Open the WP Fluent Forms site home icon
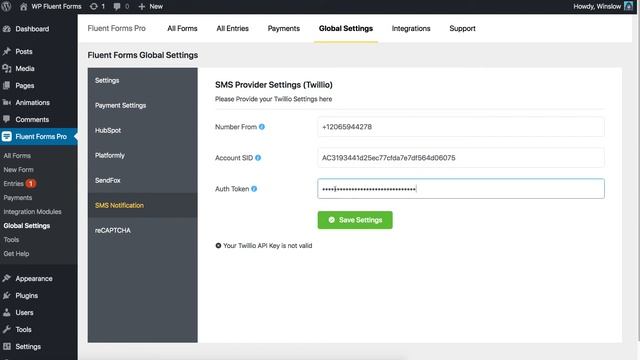The image size is (640, 360). 24,6
